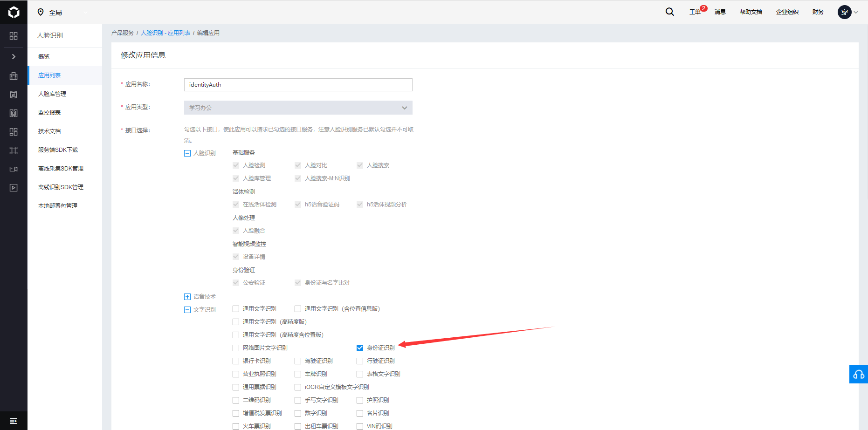Check the 通用文字识别 checkbox
The height and width of the screenshot is (430, 868).
(x=236, y=309)
